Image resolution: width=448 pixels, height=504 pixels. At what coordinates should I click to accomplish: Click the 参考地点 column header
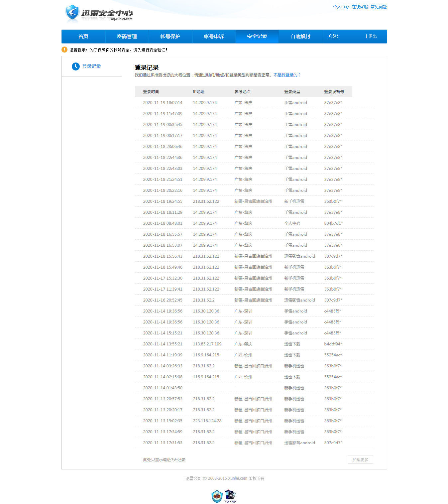242,92
